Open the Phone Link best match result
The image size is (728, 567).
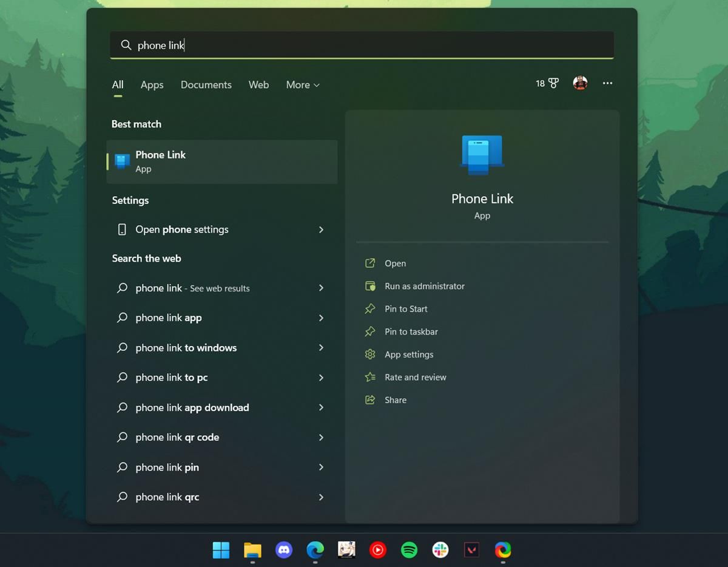pos(221,161)
